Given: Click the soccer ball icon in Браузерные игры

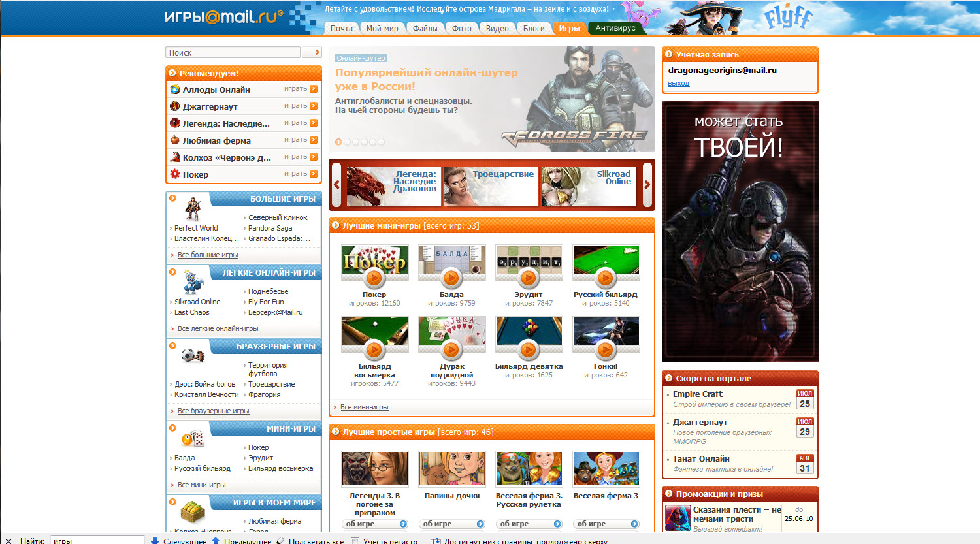Looking at the screenshot, I should (193, 356).
